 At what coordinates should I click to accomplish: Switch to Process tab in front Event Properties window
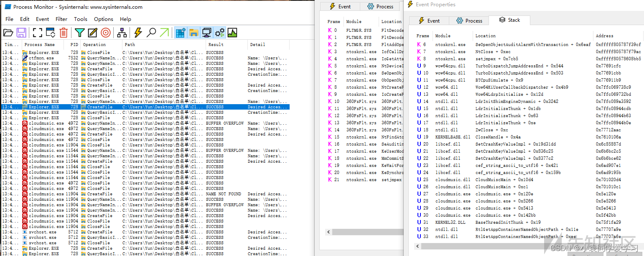point(469,20)
